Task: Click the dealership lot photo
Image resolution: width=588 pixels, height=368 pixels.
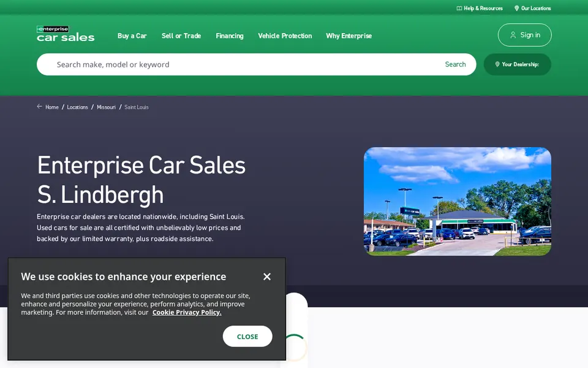Action: [458, 201]
